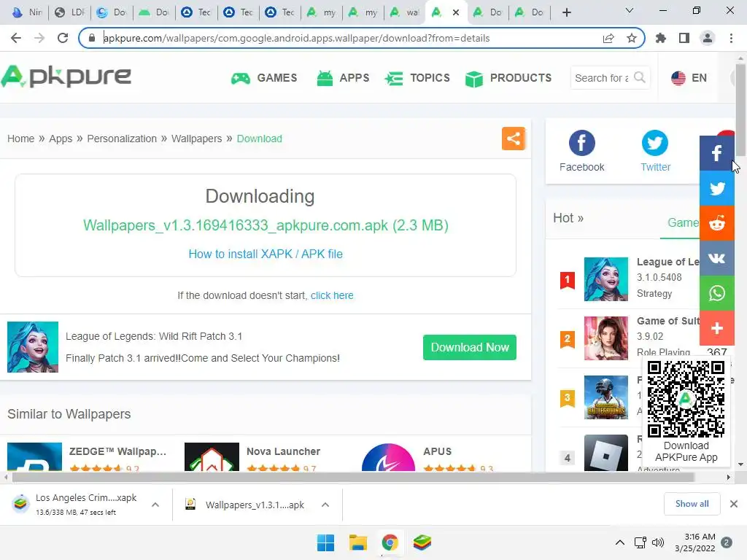
Task: Go back in browser
Action: [x=16, y=38]
